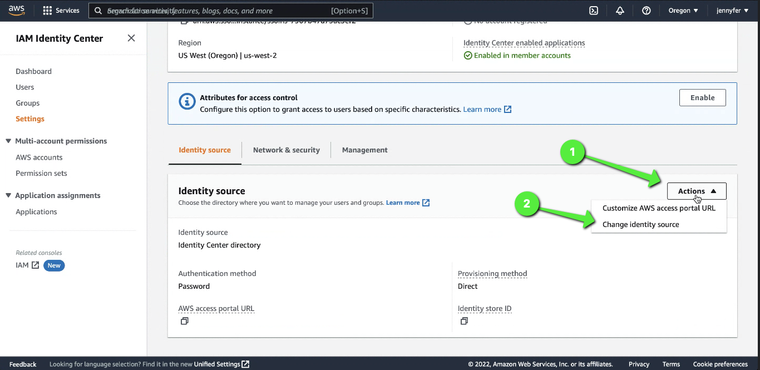Open the Services grid menu

click(x=61, y=10)
